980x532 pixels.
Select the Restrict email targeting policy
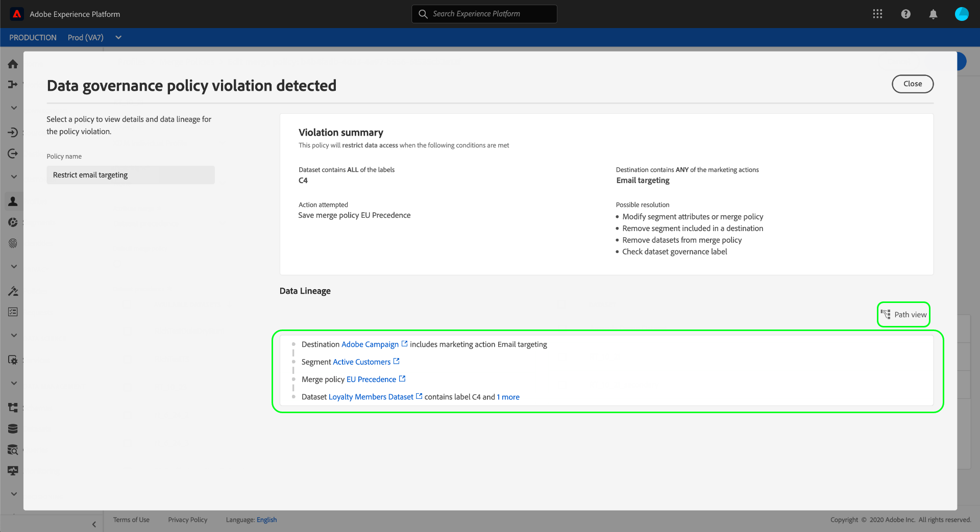(x=130, y=175)
